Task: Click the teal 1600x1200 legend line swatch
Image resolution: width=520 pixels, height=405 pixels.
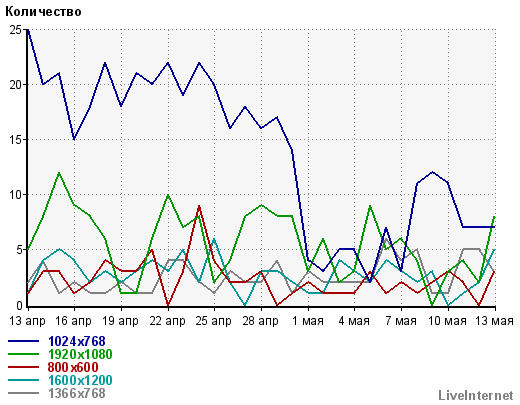Action: [24, 380]
